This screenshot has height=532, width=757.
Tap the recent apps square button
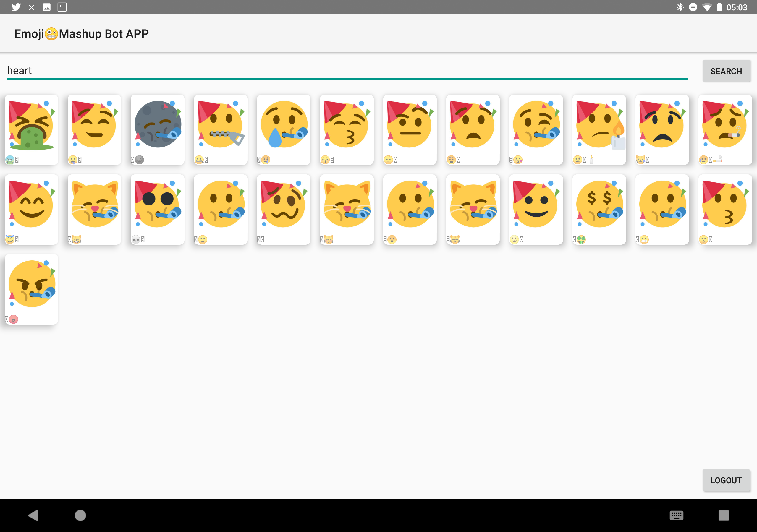tap(724, 515)
